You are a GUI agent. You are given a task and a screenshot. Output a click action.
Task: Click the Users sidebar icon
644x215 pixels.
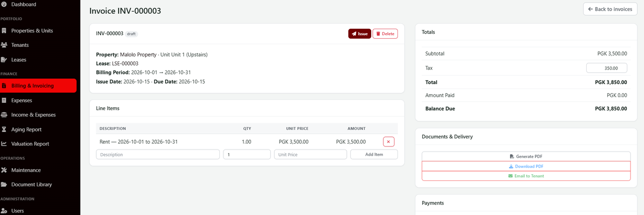pyautogui.click(x=4, y=211)
